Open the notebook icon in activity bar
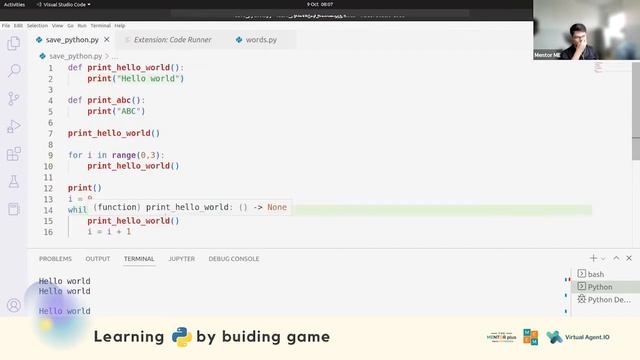Viewport: 640px width, 360px height. click(13, 209)
